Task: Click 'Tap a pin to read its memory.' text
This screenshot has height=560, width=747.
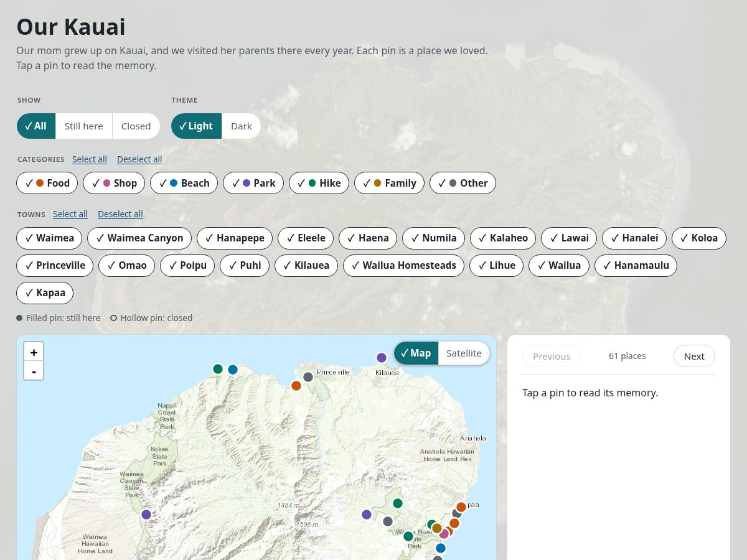Action: (590, 393)
